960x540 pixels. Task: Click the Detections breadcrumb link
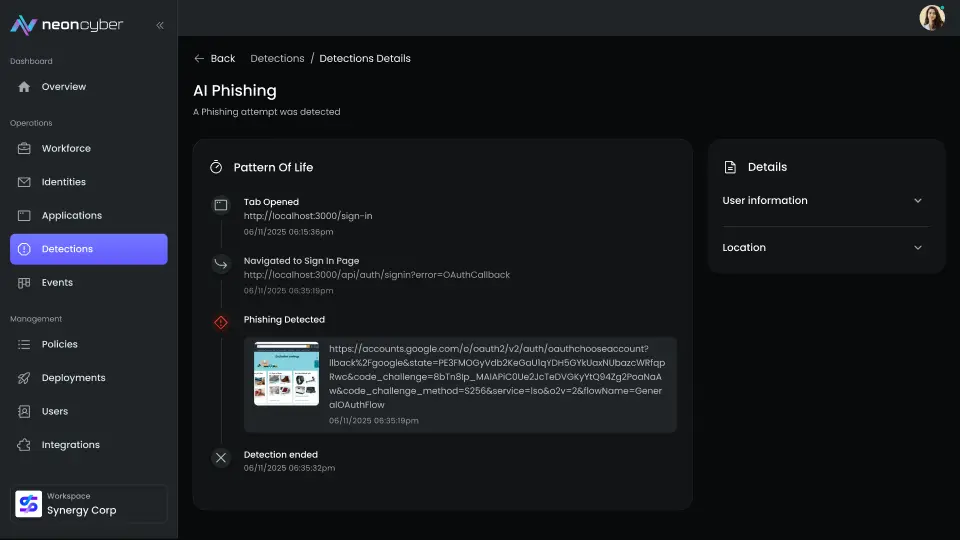pos(277,59)
